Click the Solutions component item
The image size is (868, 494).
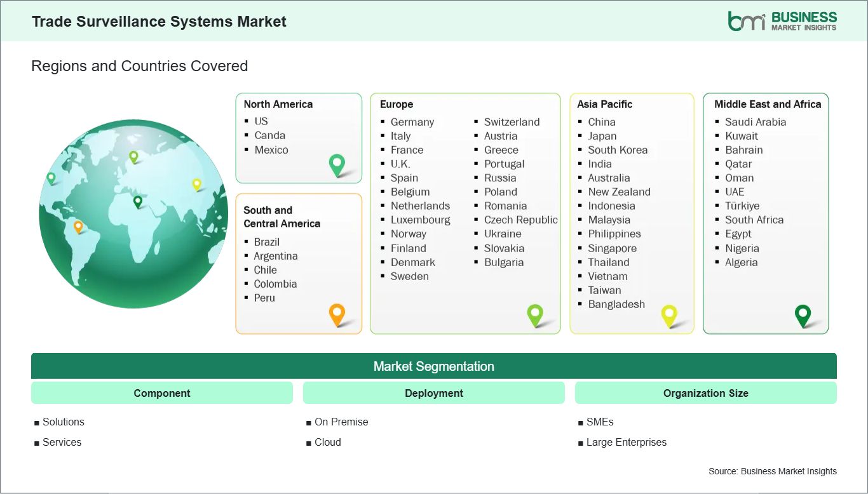(x=63, y=422)
